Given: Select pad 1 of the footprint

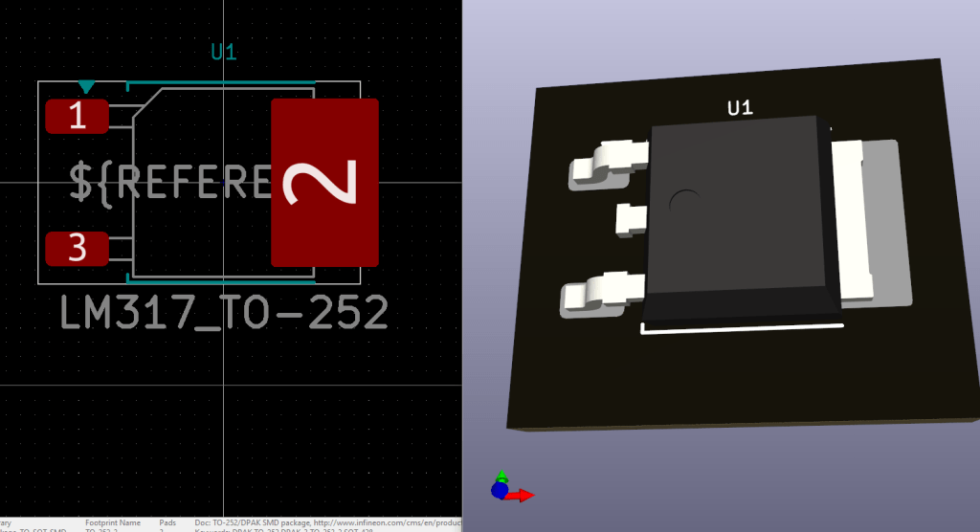Looking at the screenshot, I should 77,117.
